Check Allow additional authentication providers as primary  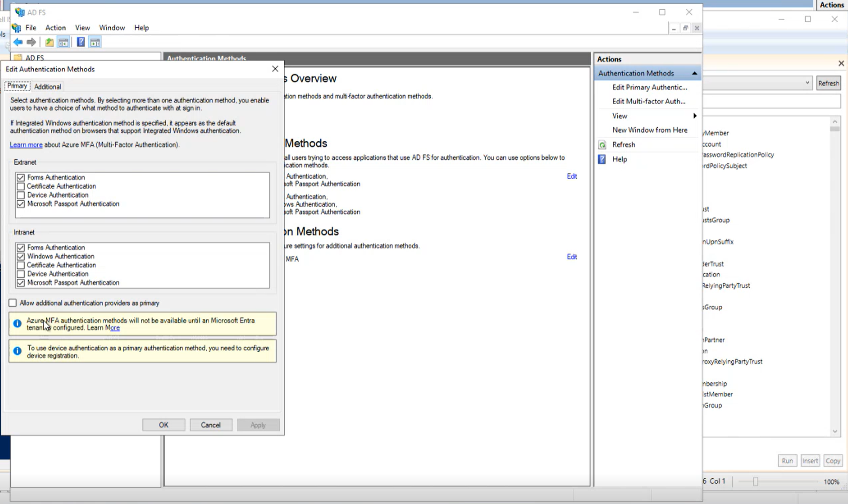click(x=13, y=303)
